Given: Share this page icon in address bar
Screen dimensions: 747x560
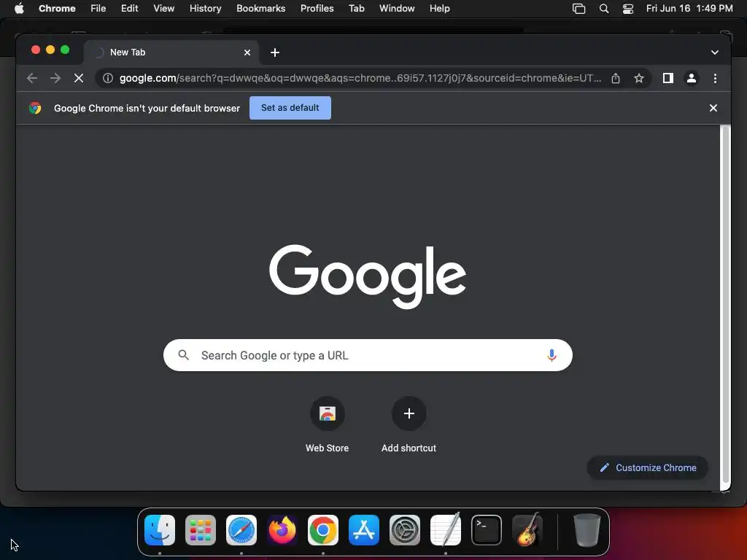Looking at the screenshot, I should [x=616, y=78].
